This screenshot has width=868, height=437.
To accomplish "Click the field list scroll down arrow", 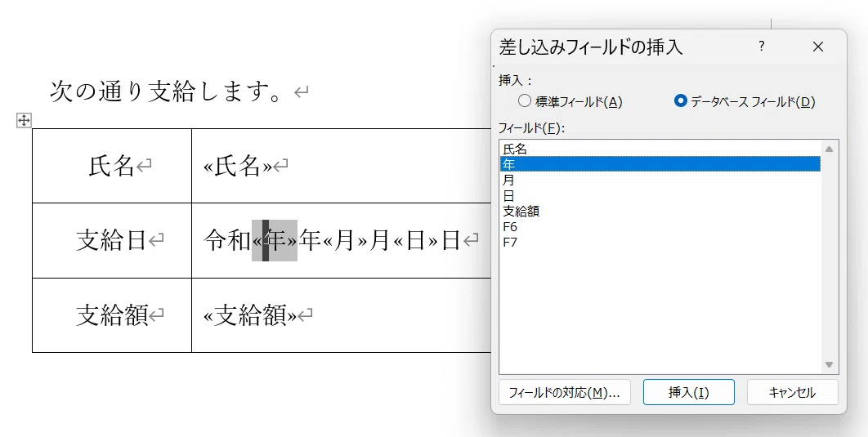I will (830, 364).
